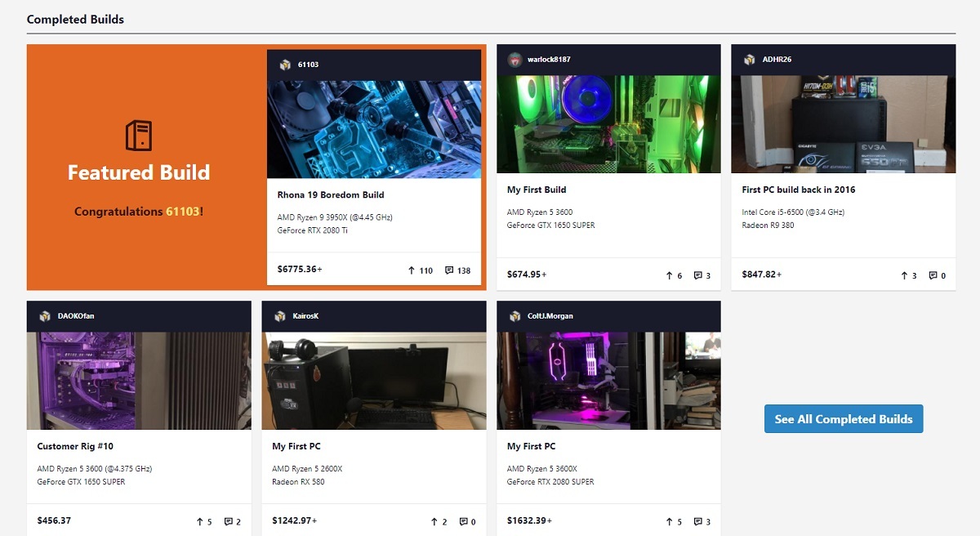The width and height of the screenshot is (980, 536).
Task: Click the upvote arrow on Rhona 19 Boredom Build
Action: tap(412, 270)
